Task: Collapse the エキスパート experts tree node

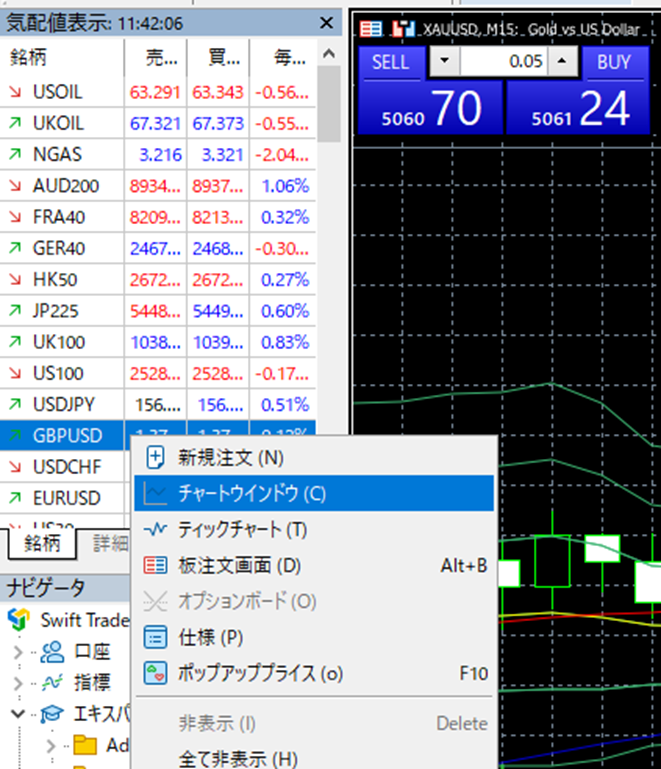Action: coord(20,714)
